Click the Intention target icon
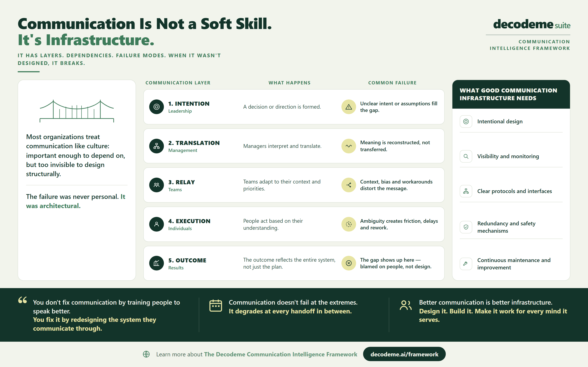This screenshot has height=367, width=588. click(x=157, y=107)
